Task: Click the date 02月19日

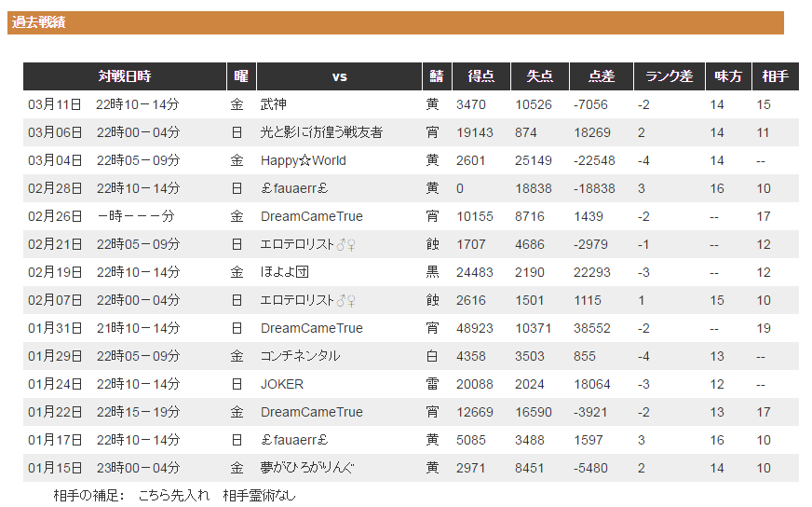Action: point(55,272)
